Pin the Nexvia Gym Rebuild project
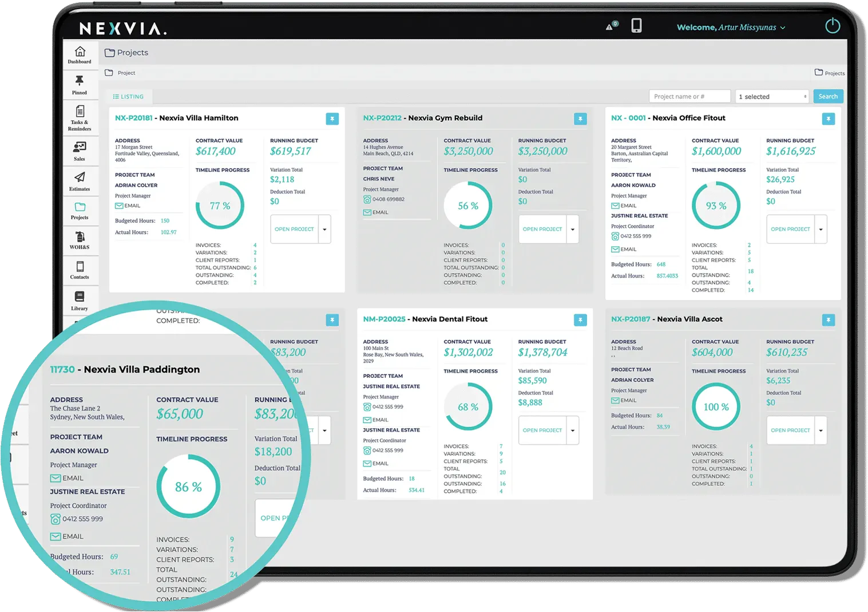 (580, 119)
